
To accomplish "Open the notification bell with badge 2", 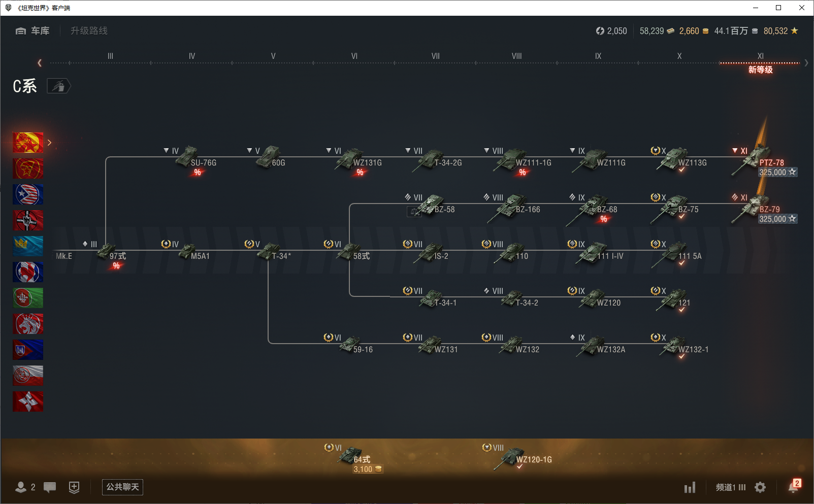I will [x=793, y=487].
